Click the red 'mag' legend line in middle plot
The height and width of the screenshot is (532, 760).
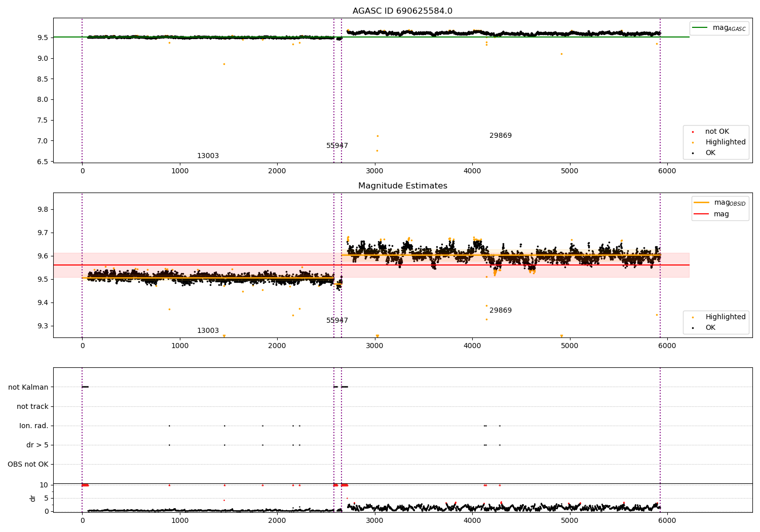tap(701, 214)
